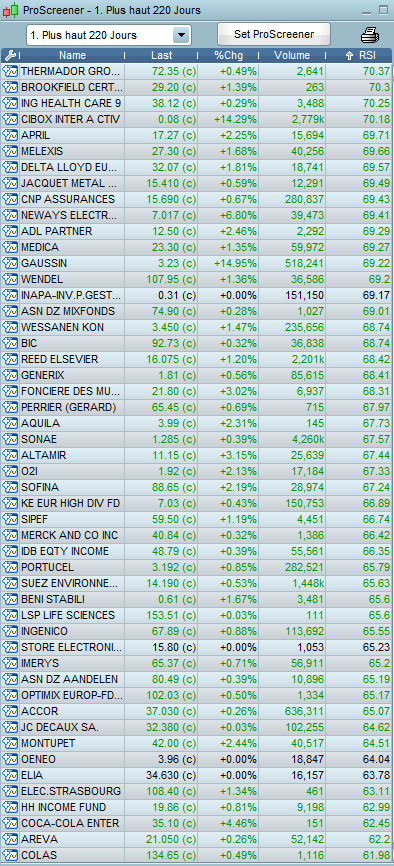Click the Set ProScreener button
Screen dimensions: 394x866
pyautogui.click(x=274, y=34)
